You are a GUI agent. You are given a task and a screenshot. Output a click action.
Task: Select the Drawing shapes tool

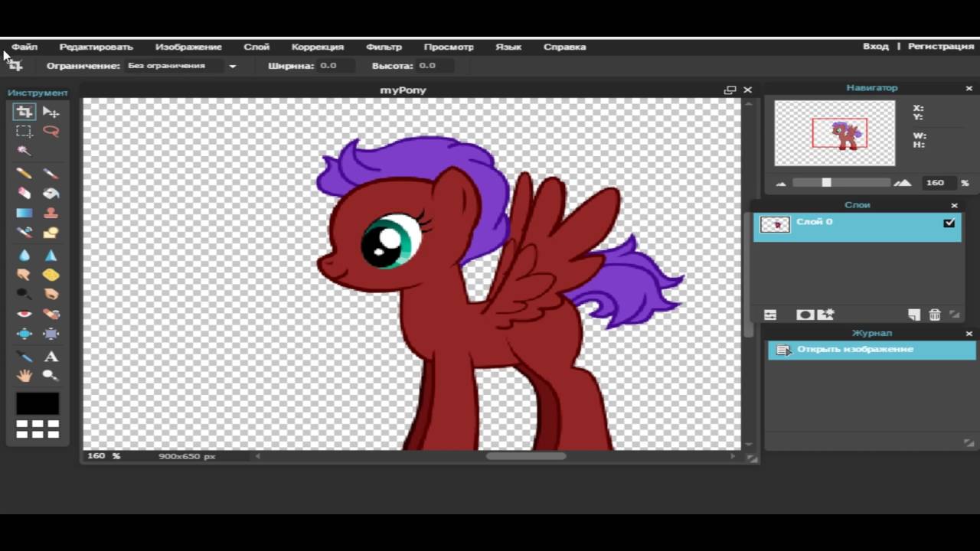coord(51,232)
